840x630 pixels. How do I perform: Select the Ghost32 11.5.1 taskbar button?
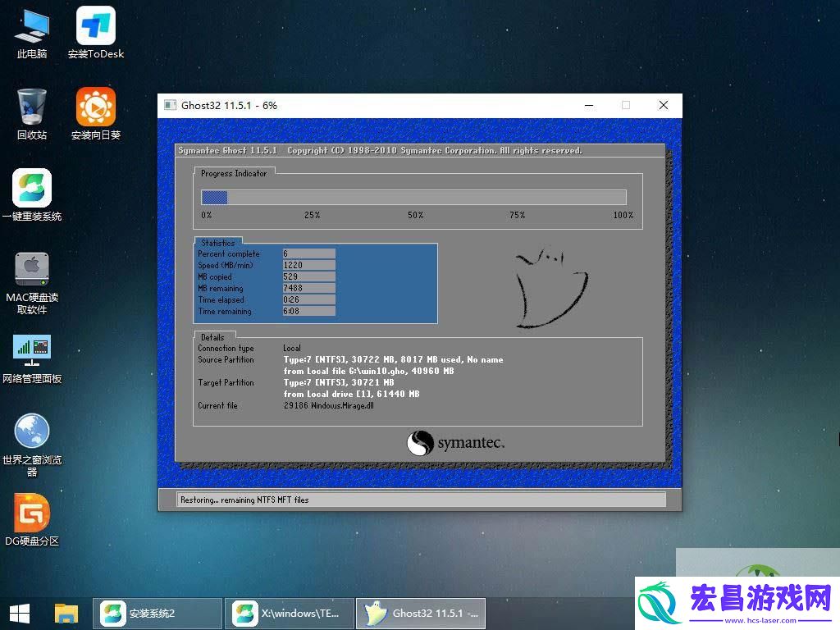click(421, 614)
